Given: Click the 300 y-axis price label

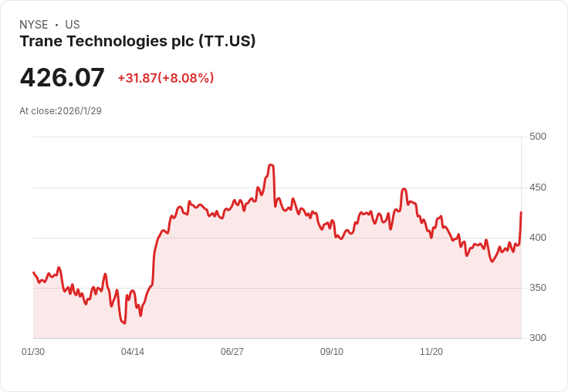Looking at the screenshot, I should (538, 338).
